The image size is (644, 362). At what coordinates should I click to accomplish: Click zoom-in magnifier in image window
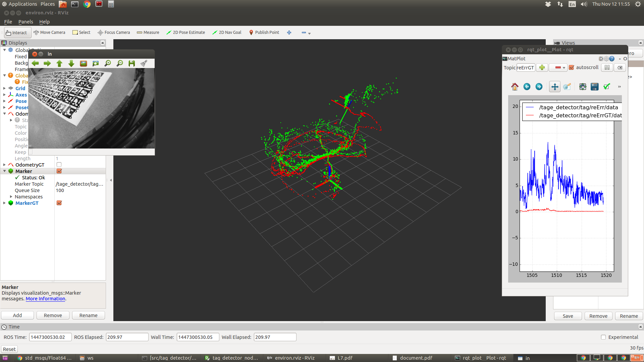coord(108,63)
